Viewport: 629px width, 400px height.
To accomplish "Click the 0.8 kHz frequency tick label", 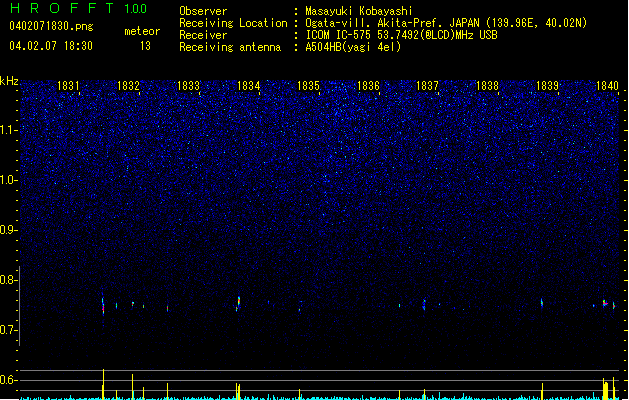I will click(x=8, y=280).
